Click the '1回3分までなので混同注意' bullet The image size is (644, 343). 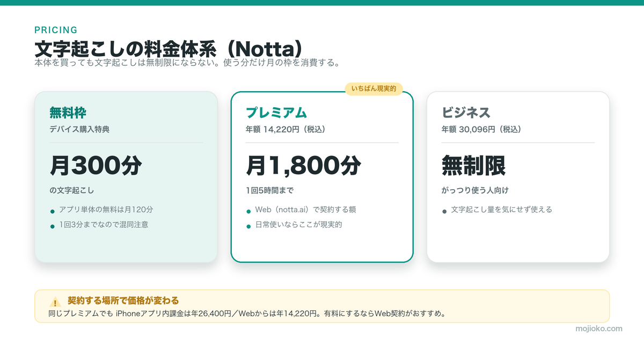coord(104,225)
